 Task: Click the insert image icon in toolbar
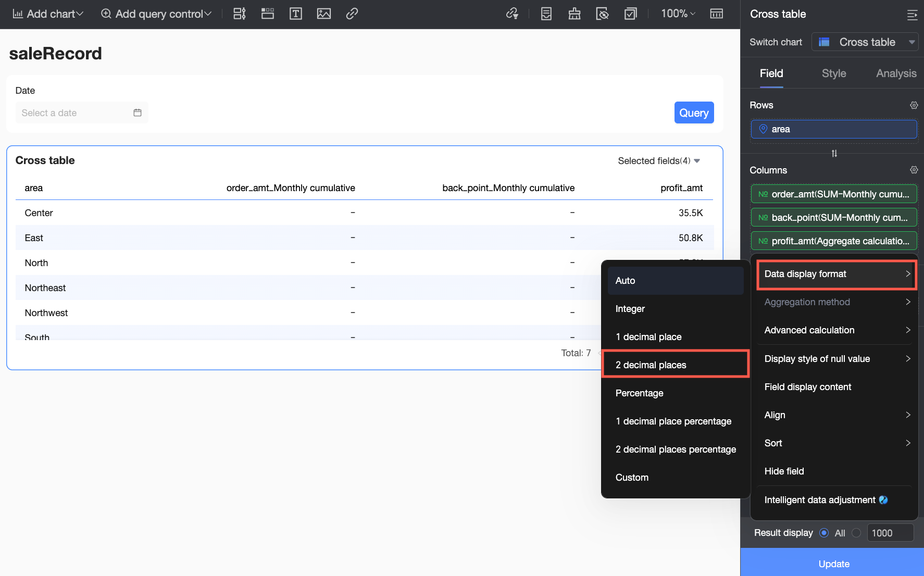coord(323,14)
